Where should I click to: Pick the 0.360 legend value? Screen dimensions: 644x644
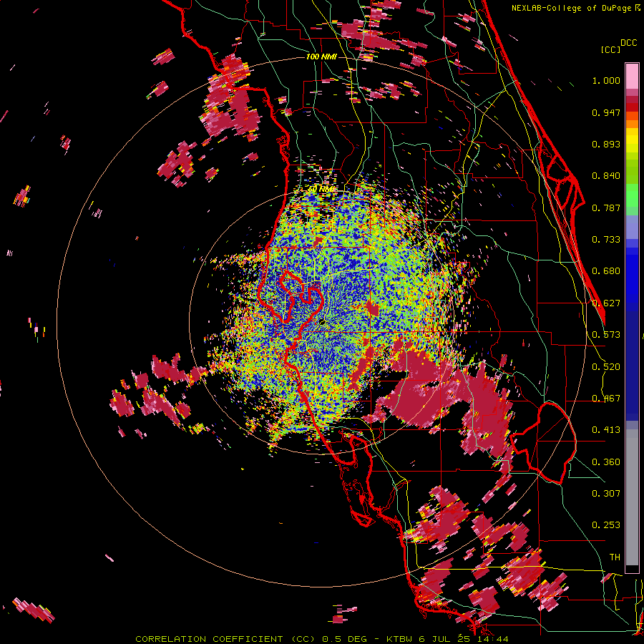tap(606, 462)
